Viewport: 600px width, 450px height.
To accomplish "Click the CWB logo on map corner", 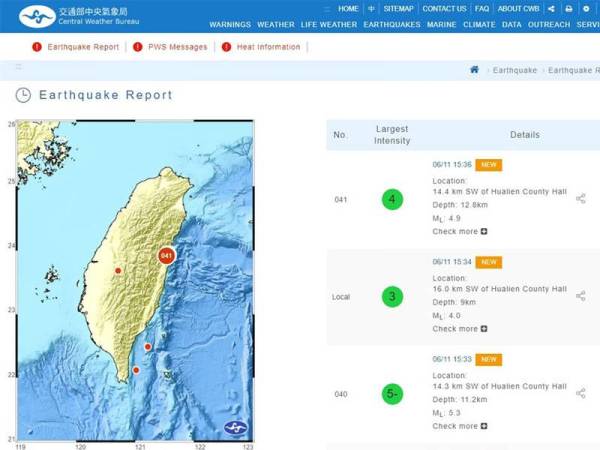I will coord(235,427).
